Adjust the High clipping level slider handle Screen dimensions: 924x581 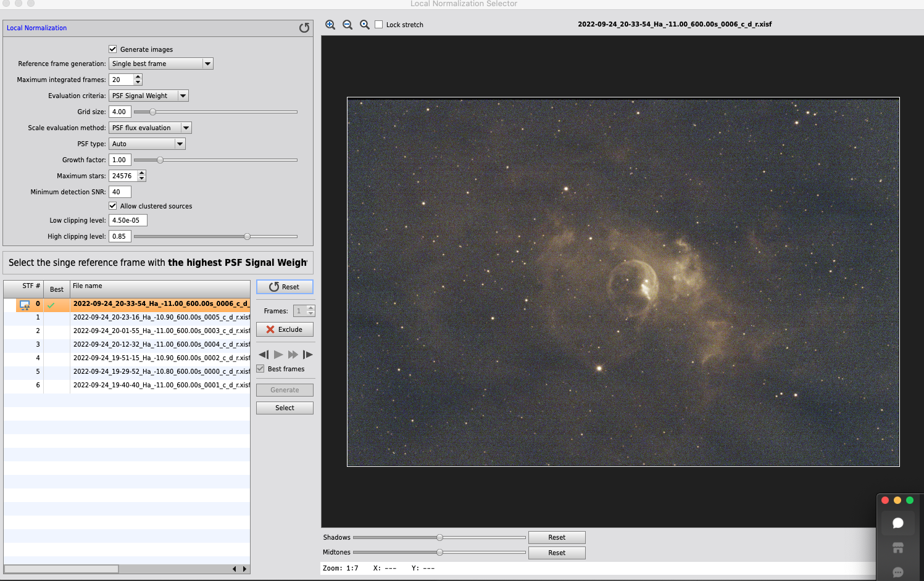[247, 236]
